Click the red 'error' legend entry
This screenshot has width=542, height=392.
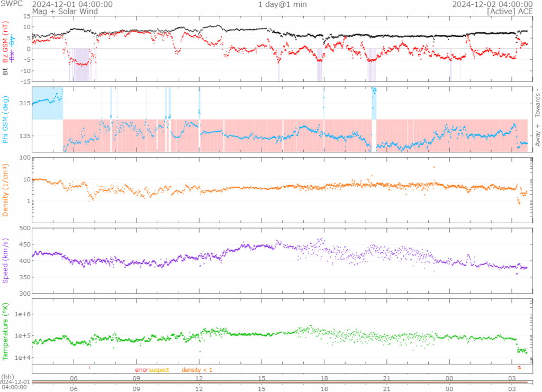[141, 370]
